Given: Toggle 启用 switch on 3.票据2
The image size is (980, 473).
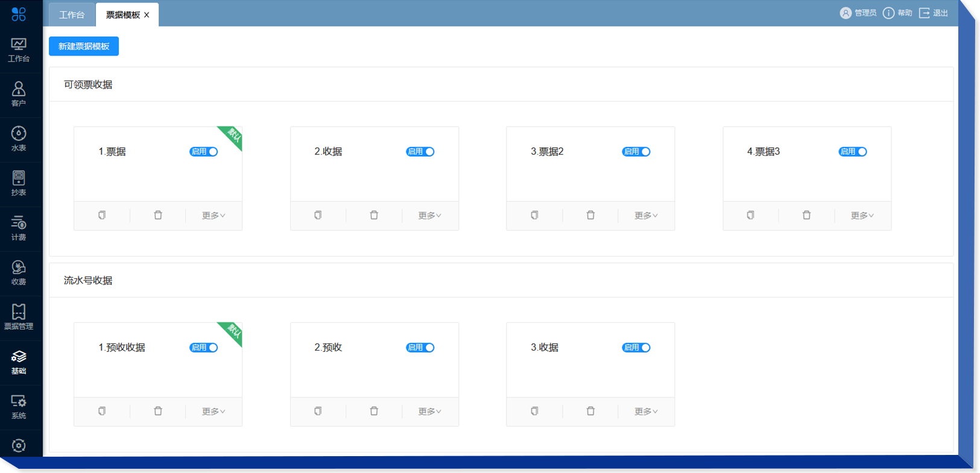Looking at the screenshot, I should 636,152.
